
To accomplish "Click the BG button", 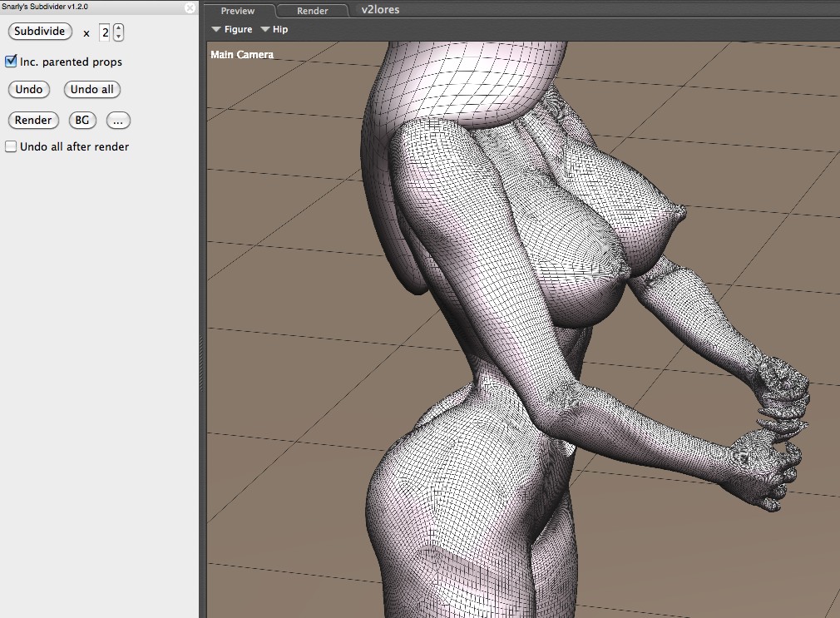I will click(x=82, y=121).
